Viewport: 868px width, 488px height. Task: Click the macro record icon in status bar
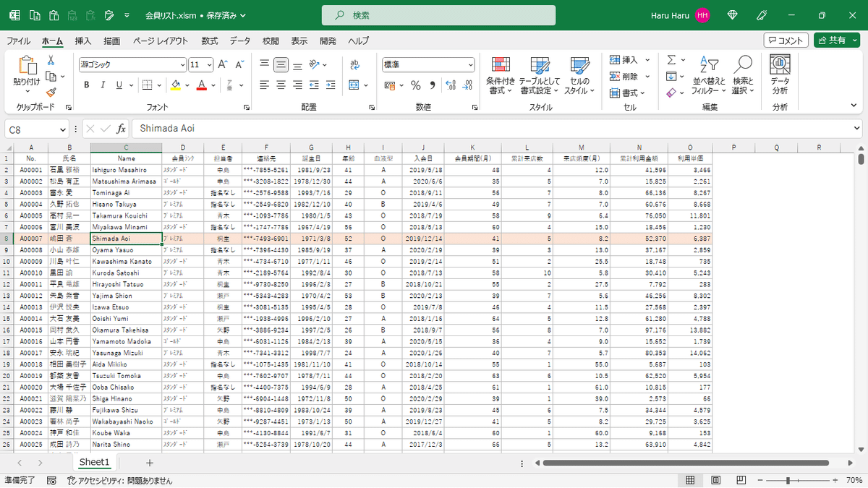click(51, 480)
